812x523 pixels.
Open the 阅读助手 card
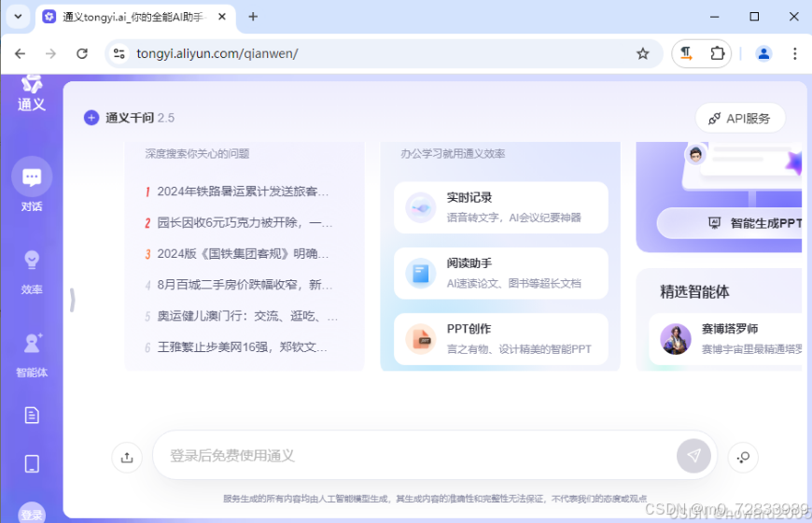point(501,273)
